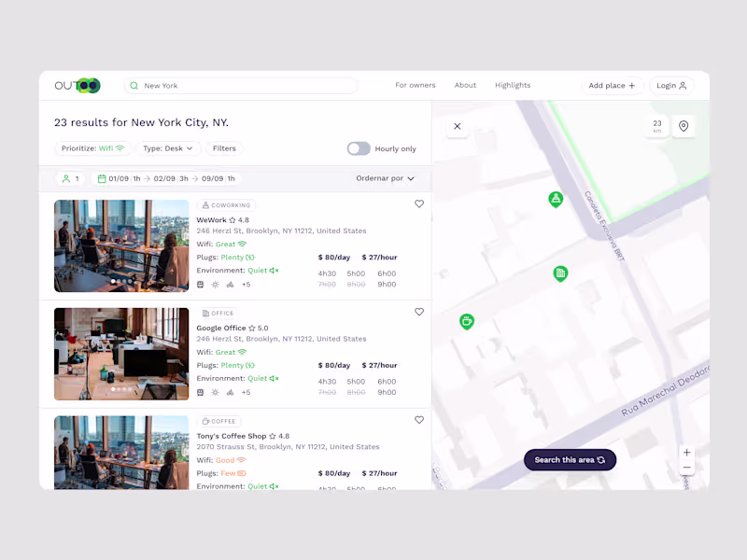Click the OUTOO logo
747x560 pixels.
[78, 86]
